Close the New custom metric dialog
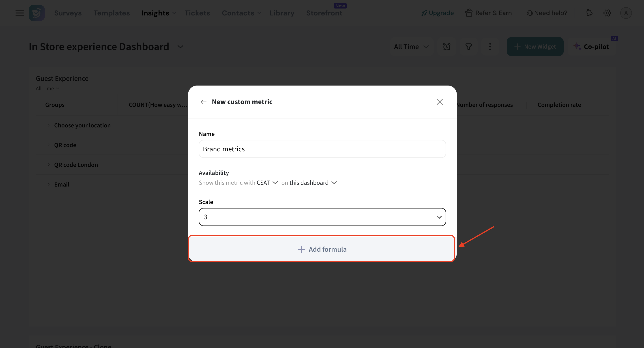Screen dimensions: 644x348 pos(440,102)
